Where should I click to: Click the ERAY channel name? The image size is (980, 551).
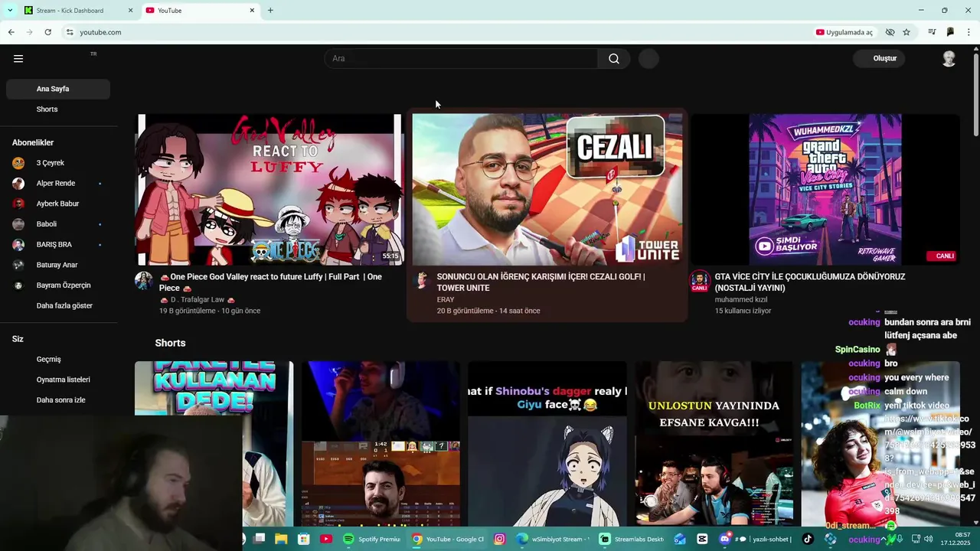pos(446,300)
